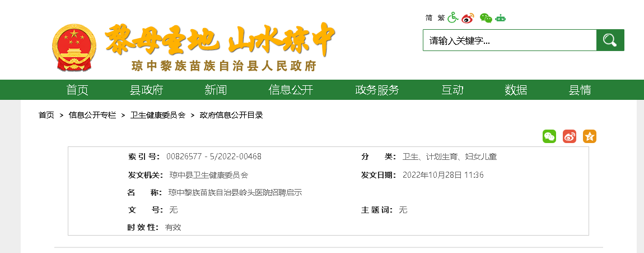Click the magnifier search button
The image size is (644, 253).
click(610, 40)
